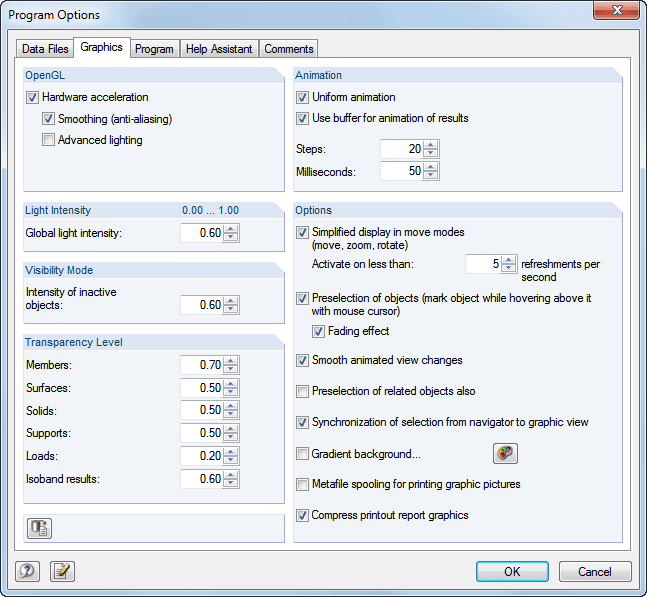Click the Activate on less than field

(x=483, y=264)
